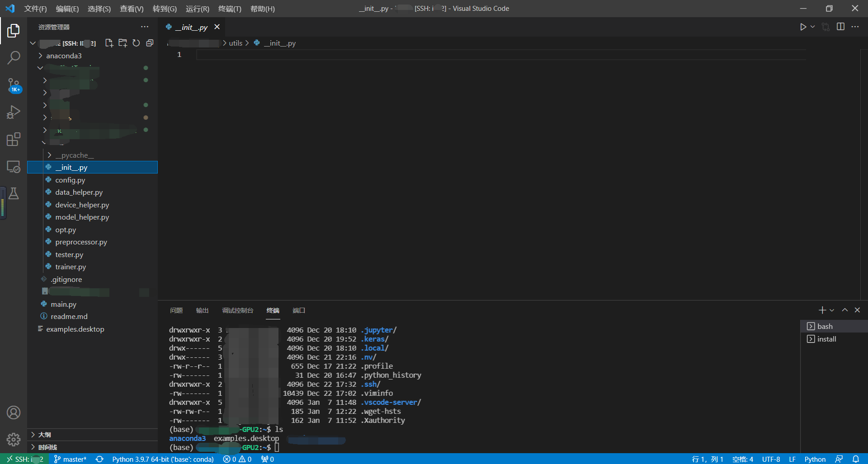This screenshot has height=464, width=868.
Task: Switch to the Ports panel tab
Action: [x=299, y=310]
